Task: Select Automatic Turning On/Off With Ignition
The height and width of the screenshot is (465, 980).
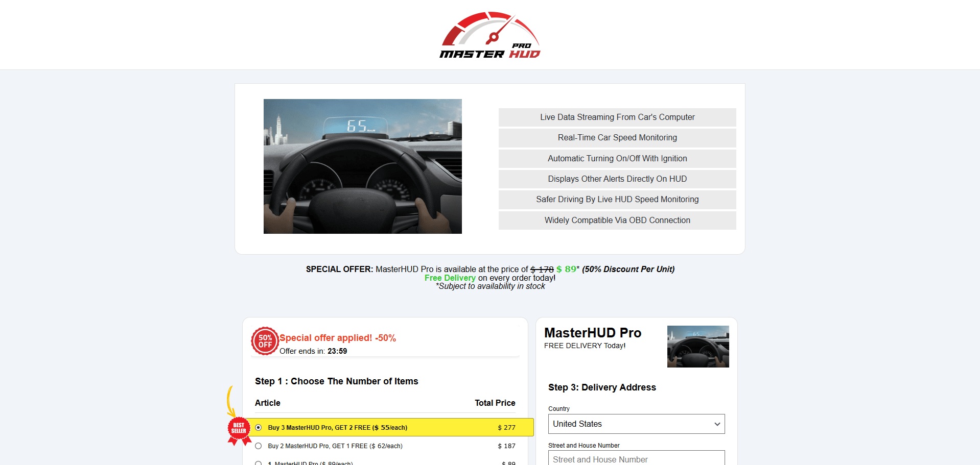Action: click(x=617, y=159)
